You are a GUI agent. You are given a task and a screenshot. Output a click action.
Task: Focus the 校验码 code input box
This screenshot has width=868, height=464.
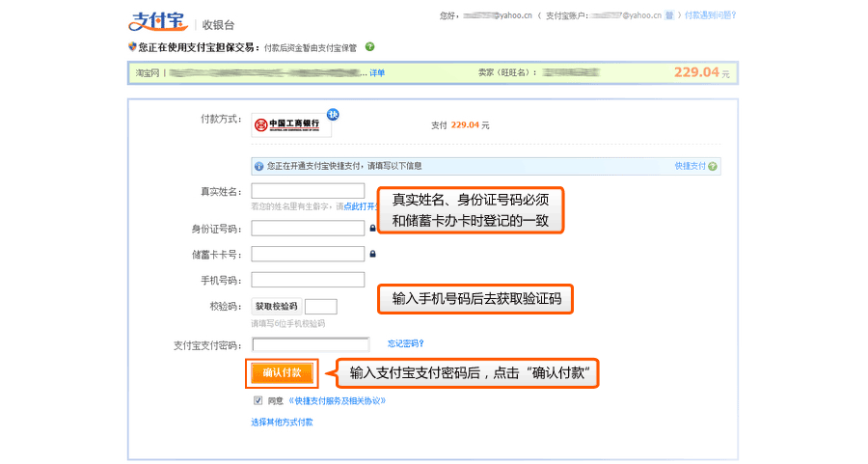tap(320, 306)
